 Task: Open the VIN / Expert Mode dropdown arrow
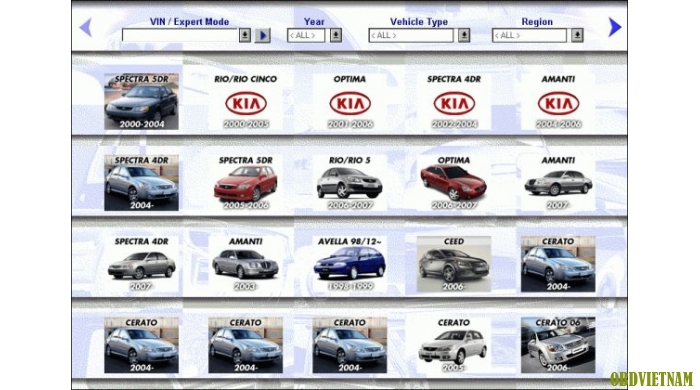[245, 35]
